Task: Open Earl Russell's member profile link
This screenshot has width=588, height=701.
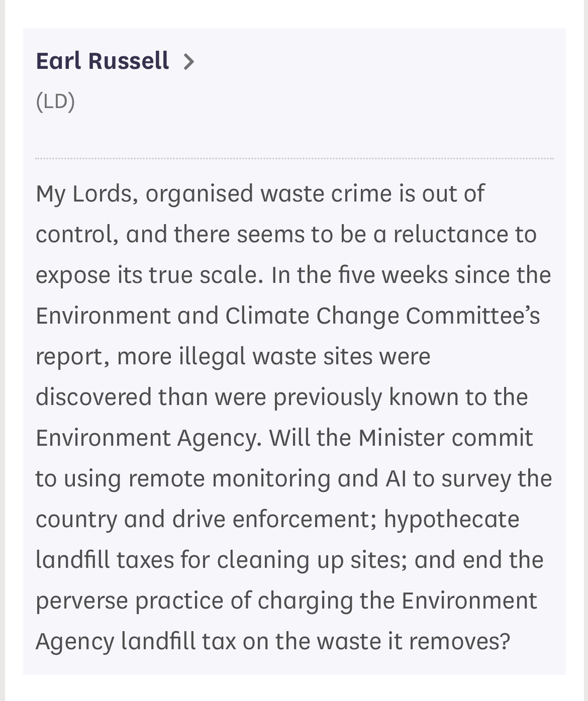Action: 103,61
